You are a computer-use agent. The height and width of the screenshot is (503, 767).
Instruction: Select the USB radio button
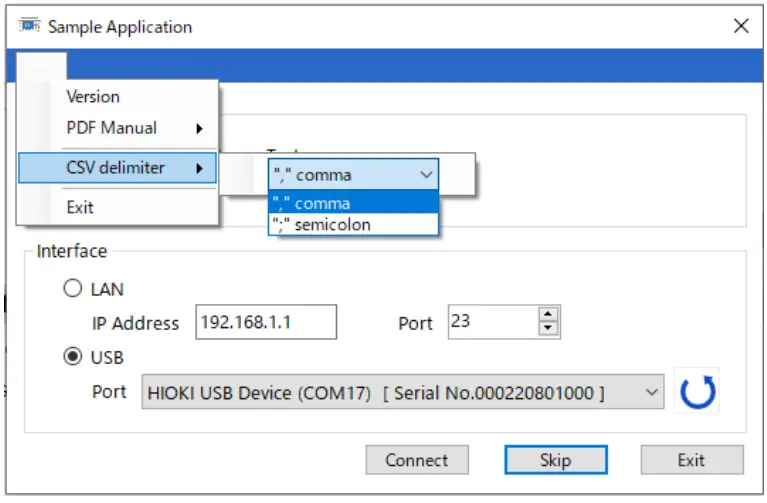click(72, 357)
